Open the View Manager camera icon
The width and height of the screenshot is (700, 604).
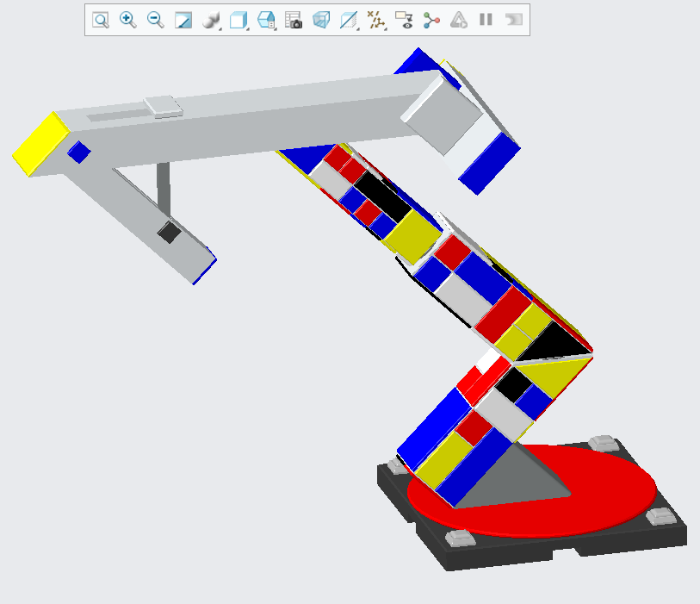pos(294,20)
